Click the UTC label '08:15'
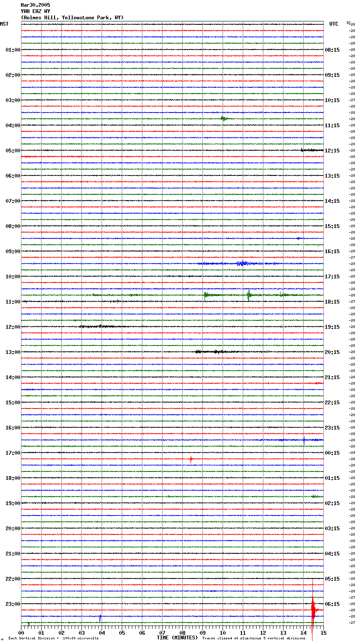Viewport: 357px width, 644px height. coord(332,50)
